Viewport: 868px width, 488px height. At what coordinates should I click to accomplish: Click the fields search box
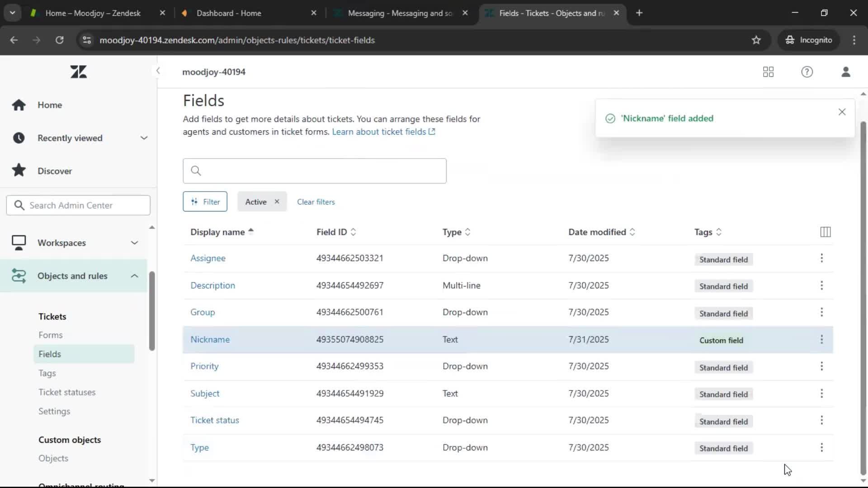pyautogui.click(x=315, y=171)
